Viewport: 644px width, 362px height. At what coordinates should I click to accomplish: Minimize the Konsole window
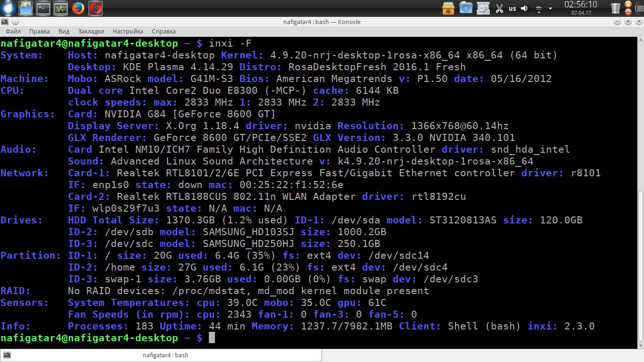click(617, 22)
